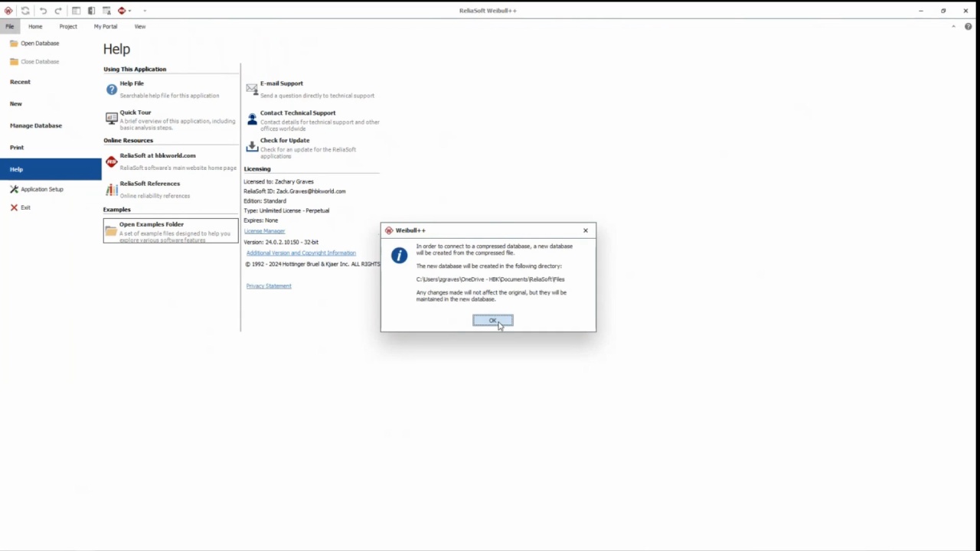Viewport: 980px width, 551px height.
Task: Click the database directory path in dialog
Action: click(491, 279)
